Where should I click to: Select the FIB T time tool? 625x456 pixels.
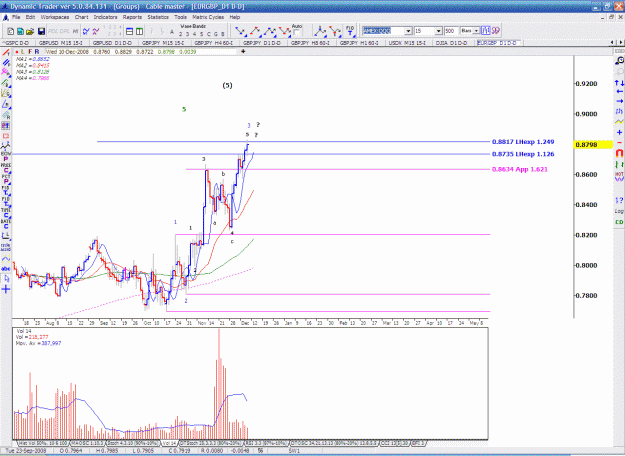pos(350,31)
